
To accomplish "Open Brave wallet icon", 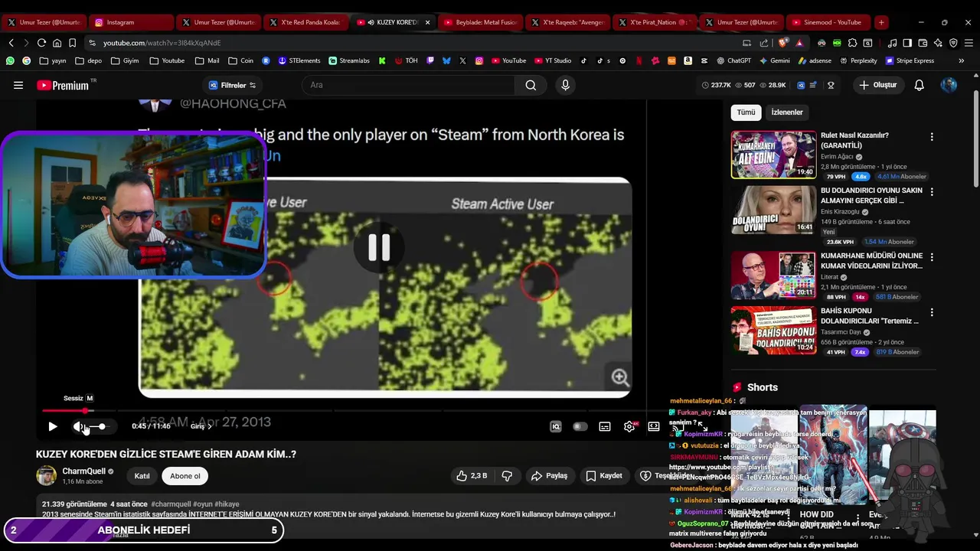I will coord(923,43).
